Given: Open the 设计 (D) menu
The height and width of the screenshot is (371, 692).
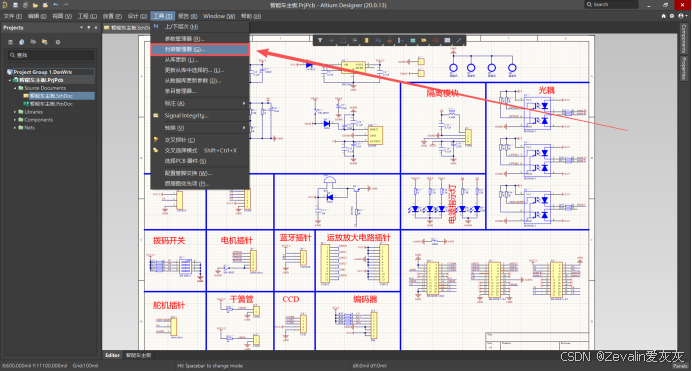Looking at the screenshot, I should coord(137,16).
